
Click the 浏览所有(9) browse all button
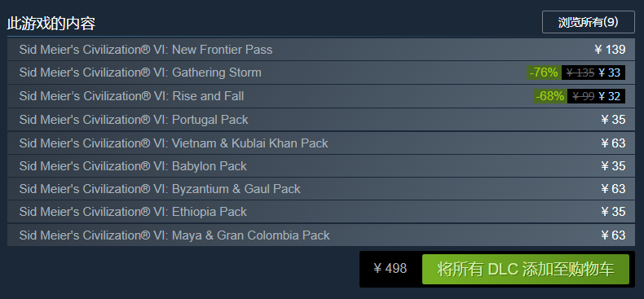click(588, 22)
